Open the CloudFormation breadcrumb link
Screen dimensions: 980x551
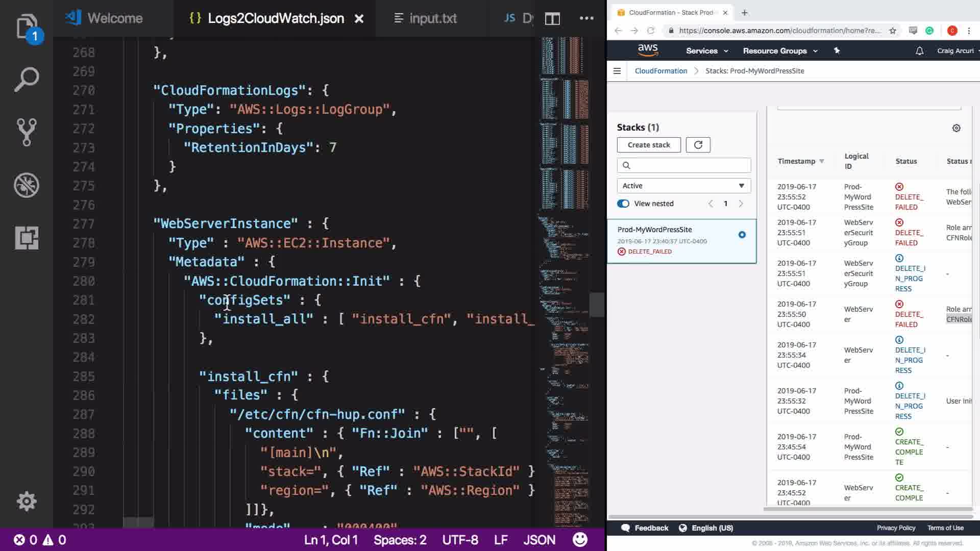pos(660,71)
